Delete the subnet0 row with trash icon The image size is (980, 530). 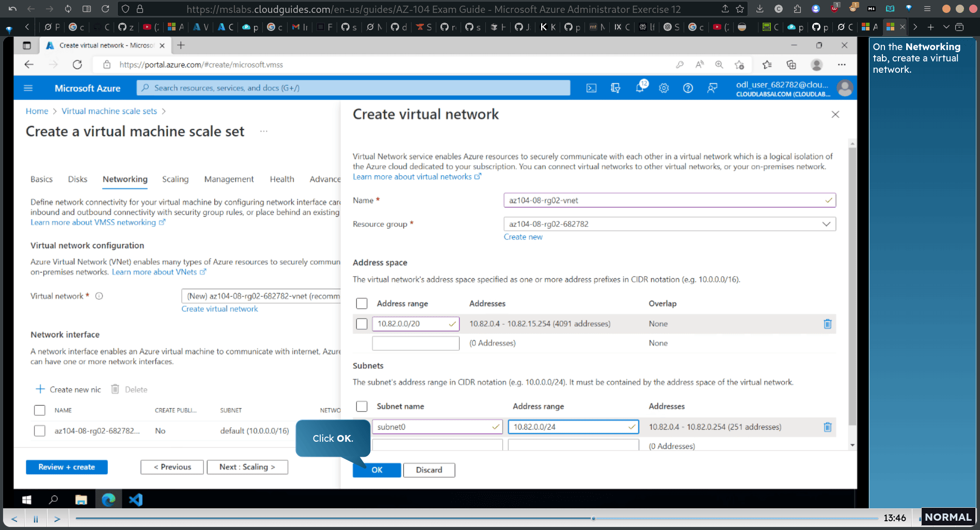[827, 427]
